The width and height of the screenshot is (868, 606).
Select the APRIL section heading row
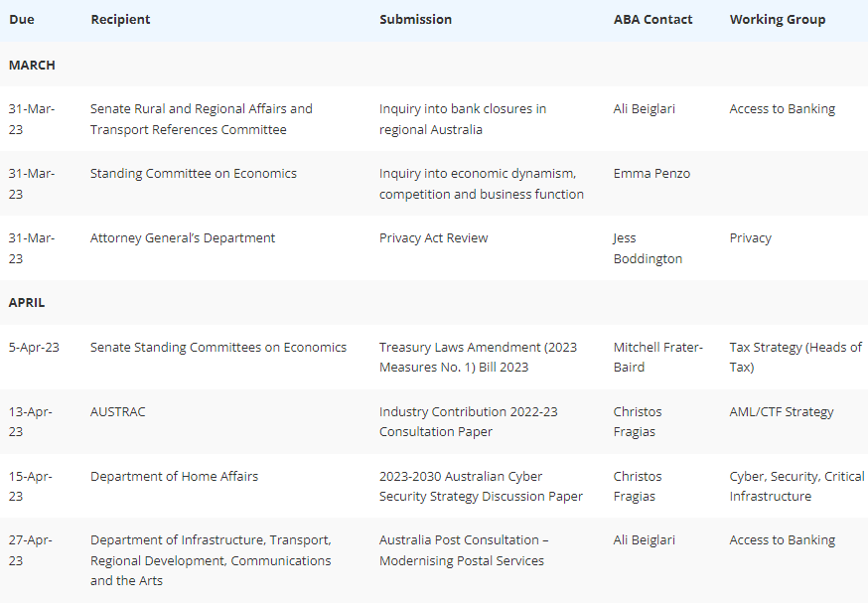pyautogui.click(x=434, y=302)
